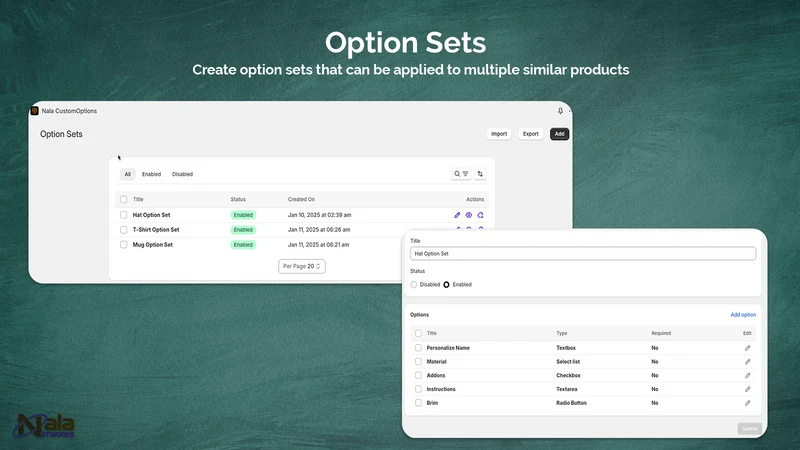Click the Enabled badge of Mug Option Set
Viewport: 800px width, 450px height.
click(x=243, y=245)
